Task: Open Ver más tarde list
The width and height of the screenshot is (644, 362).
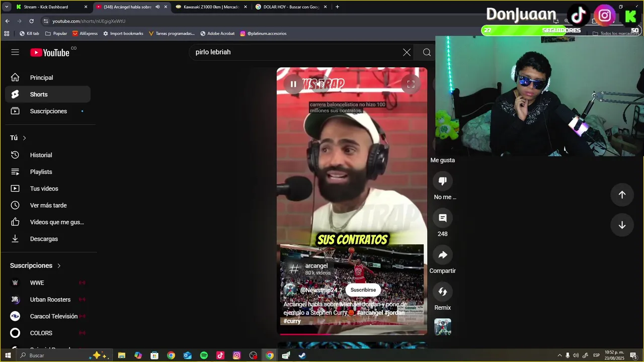Action: tap(48, 205)
